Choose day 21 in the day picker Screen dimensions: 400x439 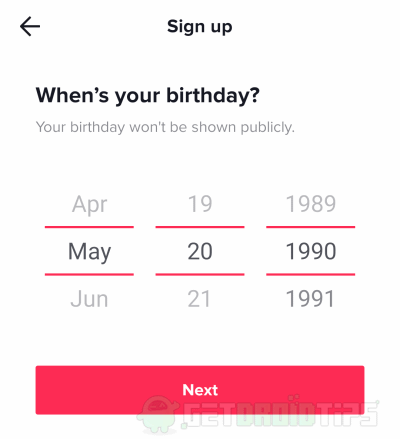click(x=199, y=299)
